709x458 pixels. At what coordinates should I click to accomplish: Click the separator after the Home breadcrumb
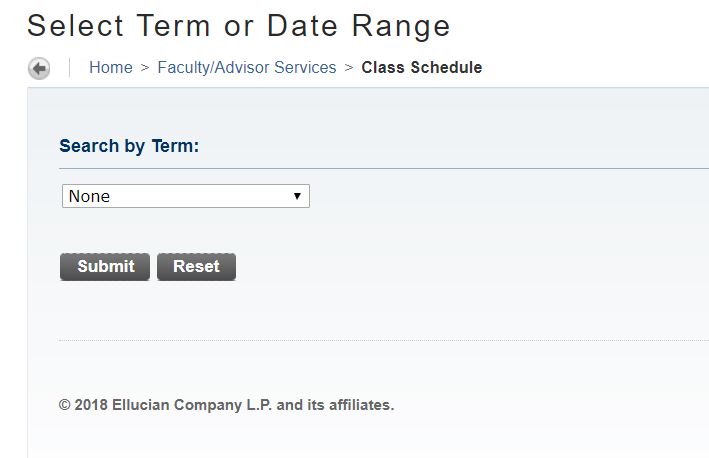(145, 68)
